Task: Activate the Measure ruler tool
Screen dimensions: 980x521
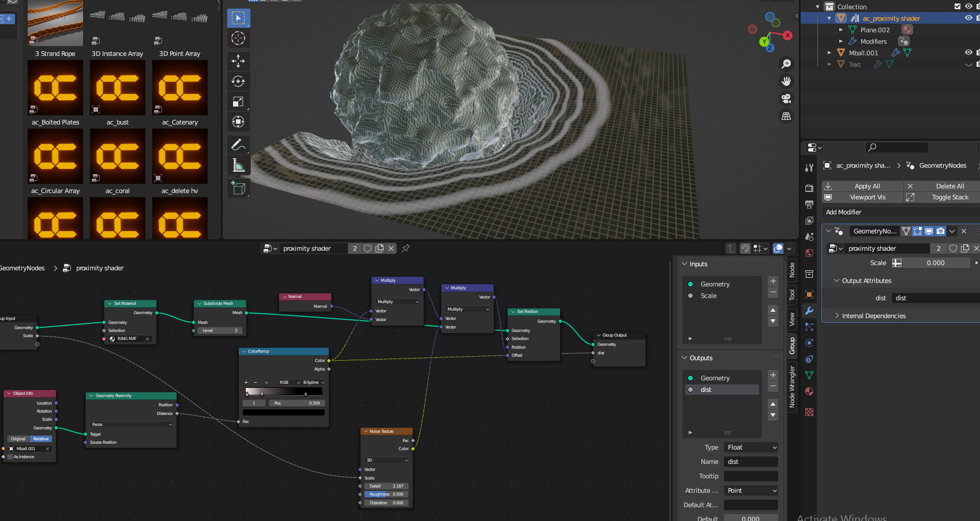Action: click(238, 165)
